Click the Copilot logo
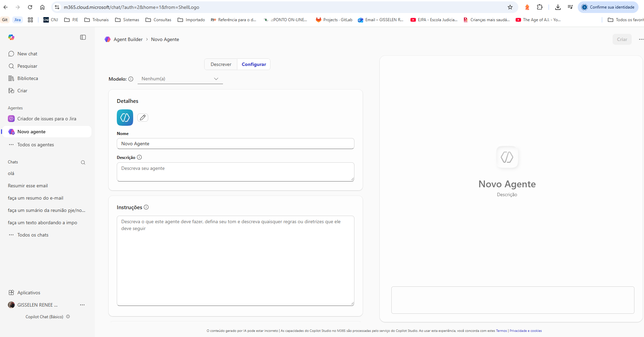 coord(11,37)
